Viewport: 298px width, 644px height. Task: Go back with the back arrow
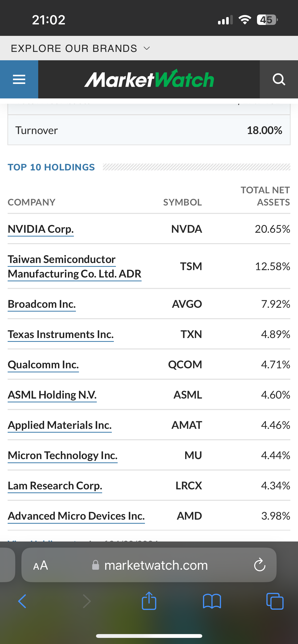tap(22, 601)
